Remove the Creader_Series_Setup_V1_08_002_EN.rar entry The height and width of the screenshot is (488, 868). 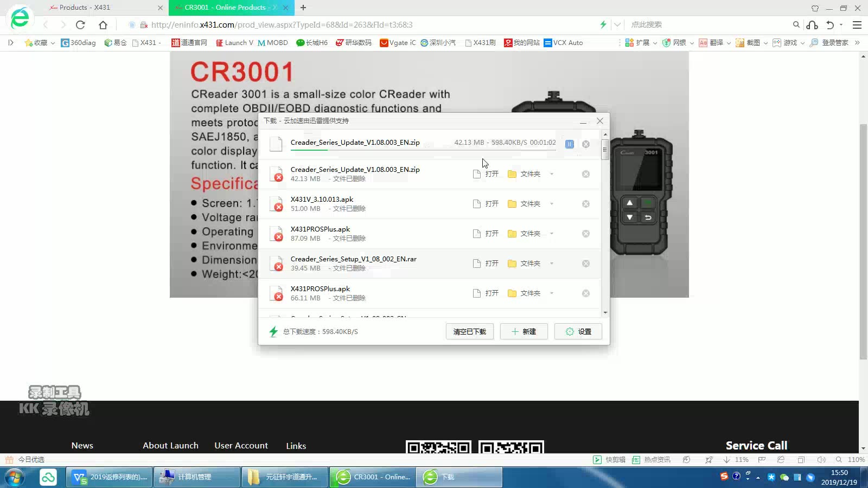pyautogui.click(x=586, y=264)
